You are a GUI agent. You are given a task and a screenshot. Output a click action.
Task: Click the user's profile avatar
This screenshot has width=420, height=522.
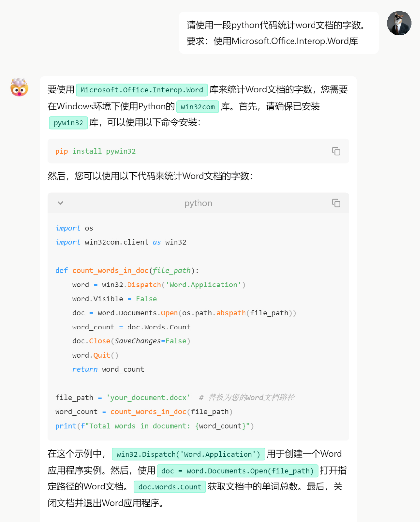click(x=399, y=23)
